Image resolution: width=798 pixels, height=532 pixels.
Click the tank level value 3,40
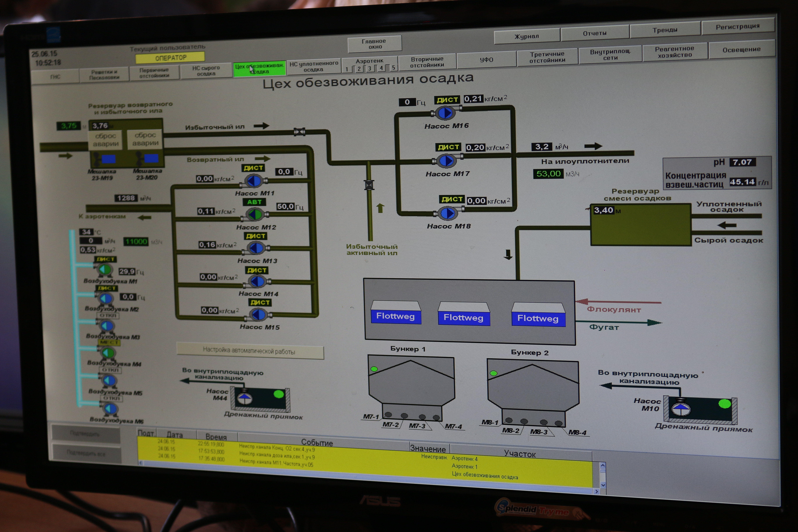click(603, 210)
